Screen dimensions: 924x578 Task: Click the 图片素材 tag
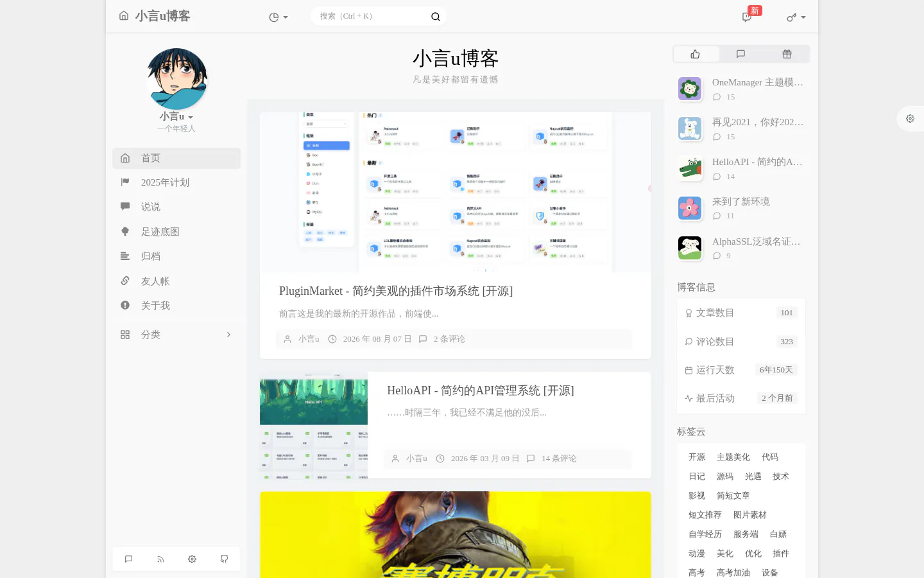[750, 515]
